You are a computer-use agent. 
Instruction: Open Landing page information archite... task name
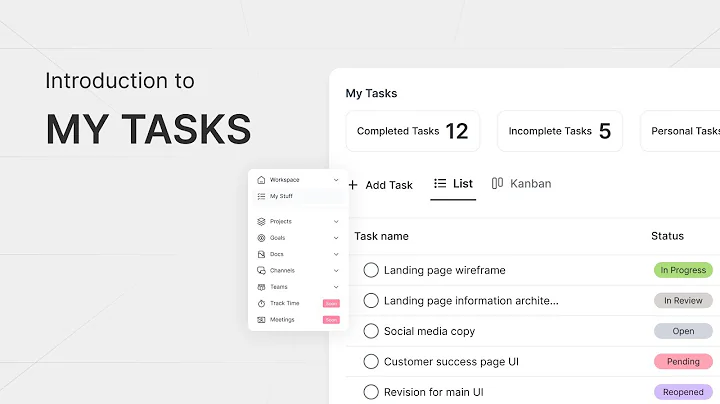471,301
